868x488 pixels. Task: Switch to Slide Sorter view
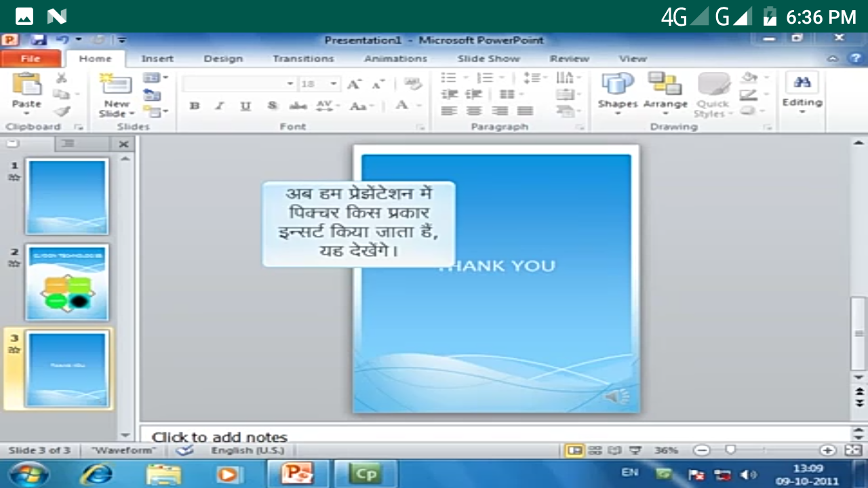tap(595, 450)
